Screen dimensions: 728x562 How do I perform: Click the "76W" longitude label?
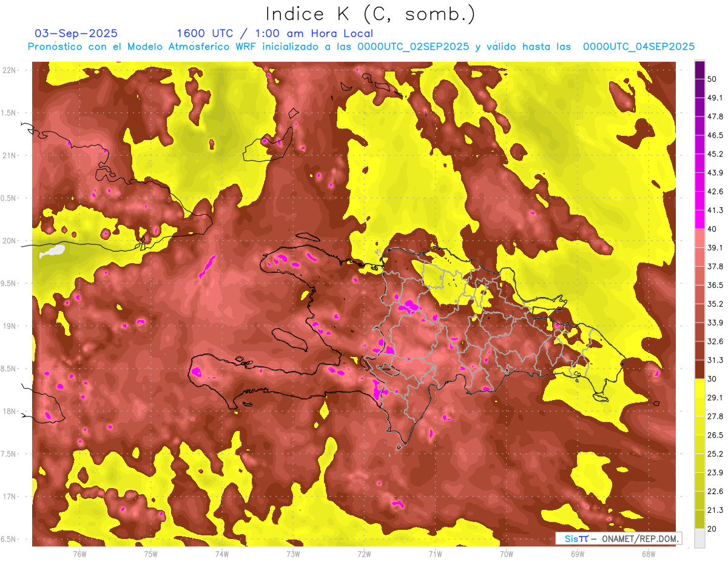point(79,553)
